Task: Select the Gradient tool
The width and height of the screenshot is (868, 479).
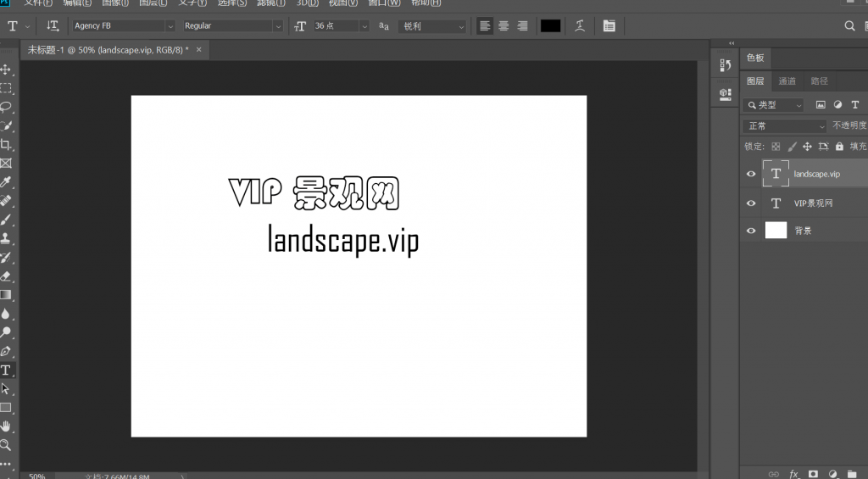Action: pyautogui.click(x=6, y=295)
